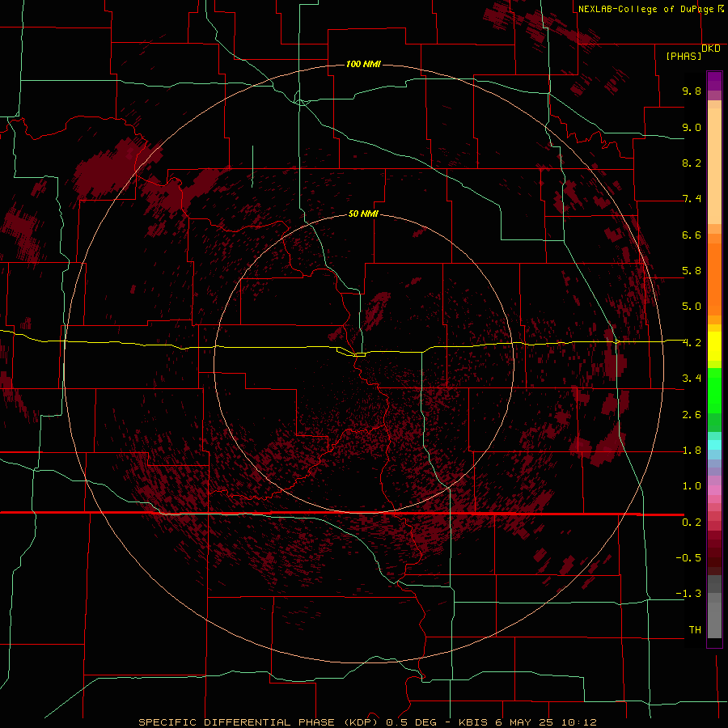Click the 100 NMI range ring label

click(x=363, y=64)
